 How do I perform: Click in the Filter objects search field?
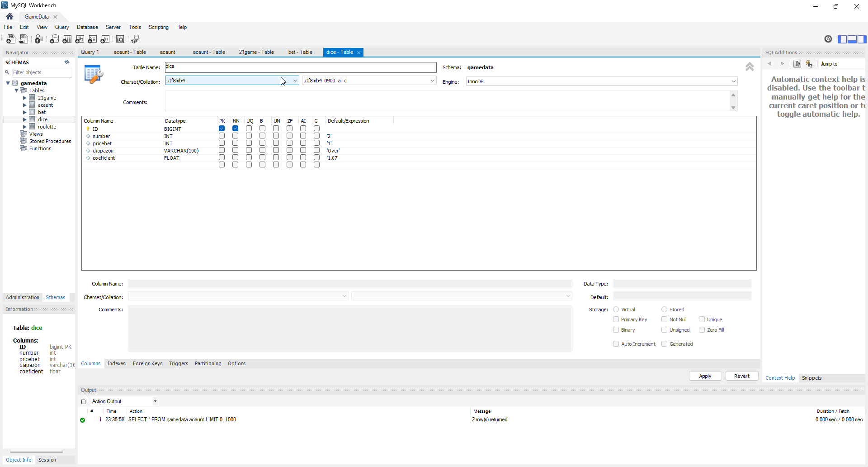(41, 72)
